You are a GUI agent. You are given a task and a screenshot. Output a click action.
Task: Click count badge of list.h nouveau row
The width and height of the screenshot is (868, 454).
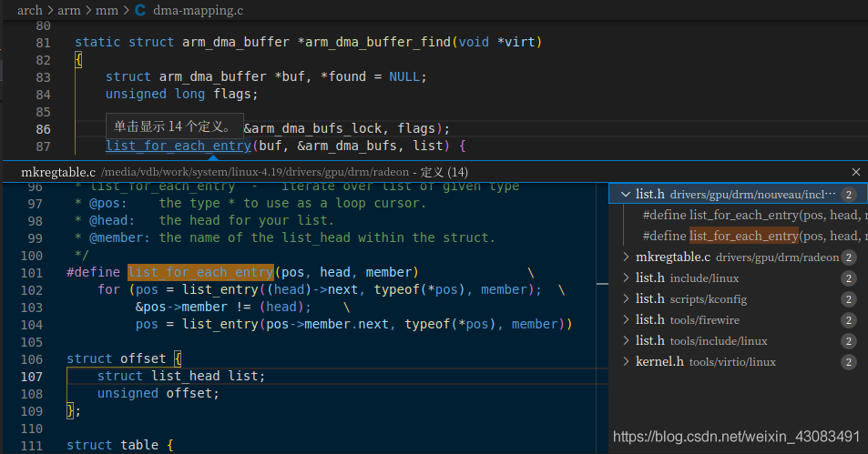tap(848, 194)
